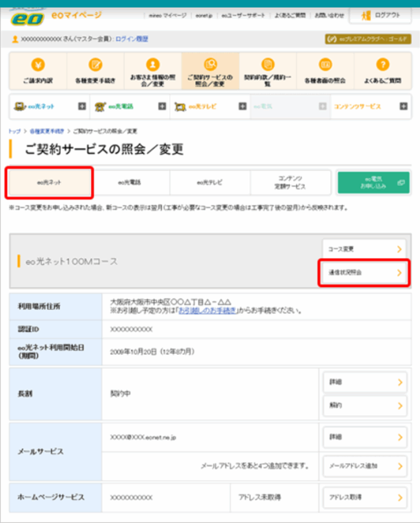Switch to the eo光テレビ tab
This screenshot has height=523, width=420.
click(x=210, y=182)
